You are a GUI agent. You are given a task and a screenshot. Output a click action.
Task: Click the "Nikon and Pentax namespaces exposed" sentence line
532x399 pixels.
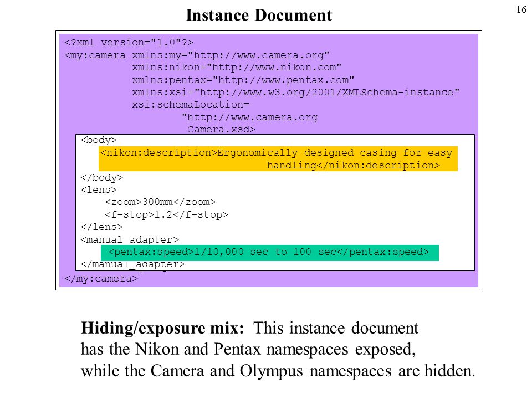248,349
